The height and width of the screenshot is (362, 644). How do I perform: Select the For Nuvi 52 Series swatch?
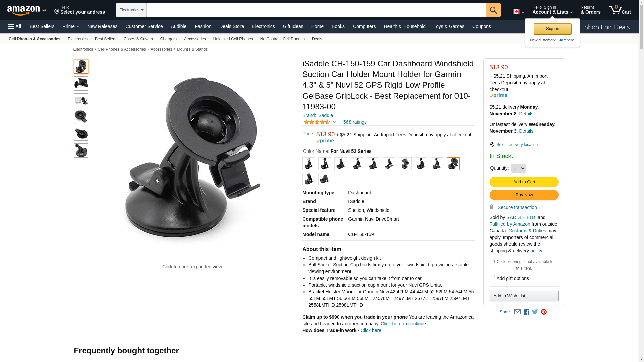[453, 164]
